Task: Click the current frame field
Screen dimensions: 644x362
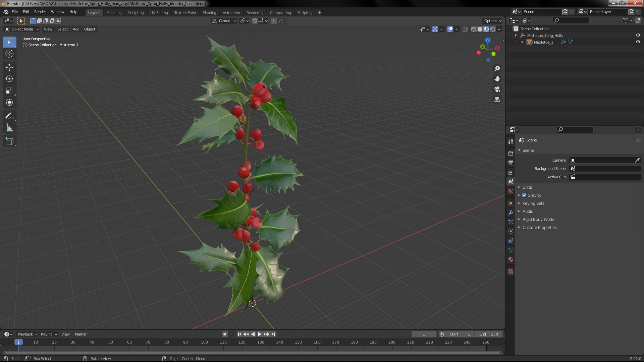Action: [424, 334]
